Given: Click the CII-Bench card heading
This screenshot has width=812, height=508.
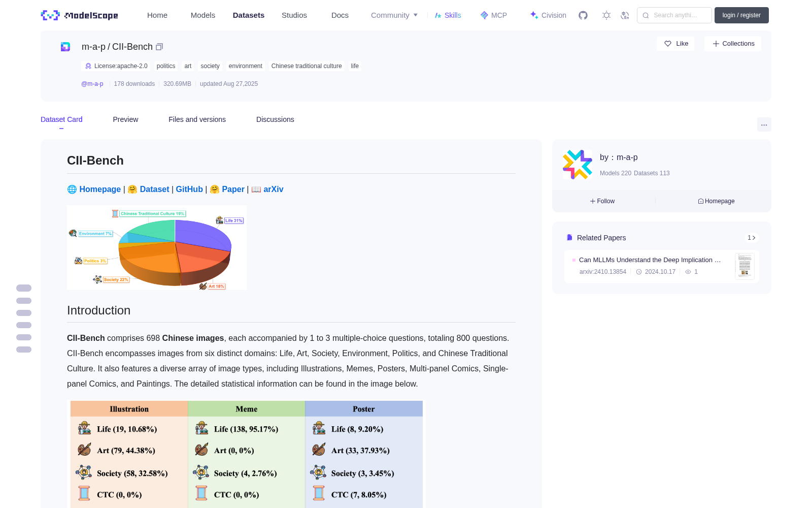Looking at the screenshot, I should pyautogui.click(x=95, y=161).
